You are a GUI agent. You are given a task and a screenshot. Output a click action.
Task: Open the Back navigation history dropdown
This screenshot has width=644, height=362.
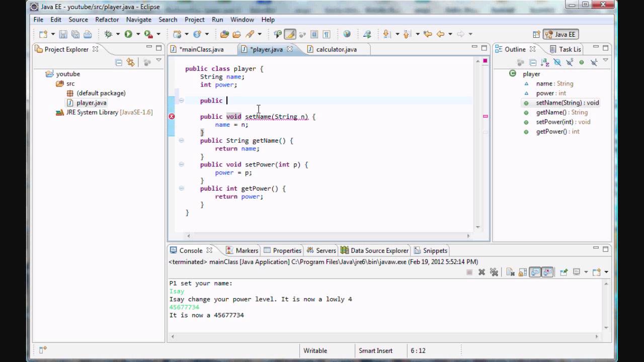coord(450,34)
